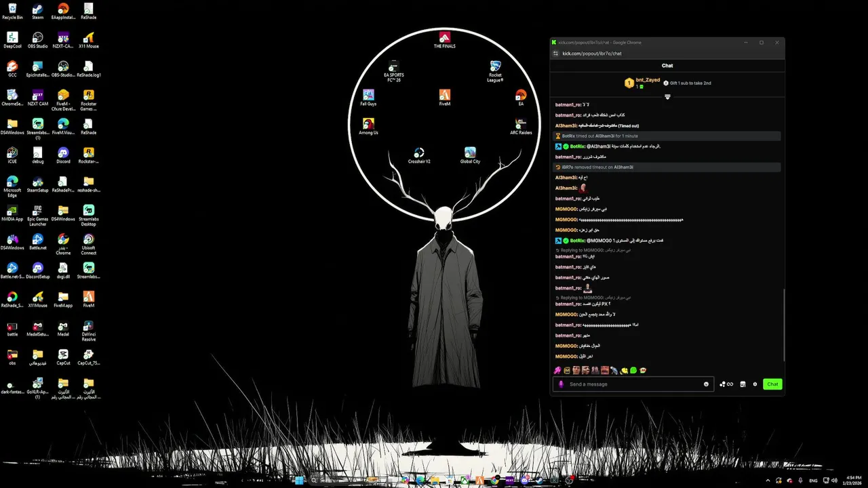868x488 pixels.
Task: Open chat settings gear icon
Action: (x=755, y=384)
